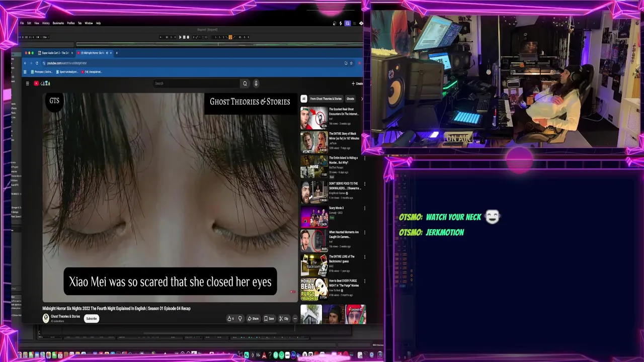Dislike the video with thumbs down
The height and width of the screenshot is (362, 644).
(x=240, y=318)
